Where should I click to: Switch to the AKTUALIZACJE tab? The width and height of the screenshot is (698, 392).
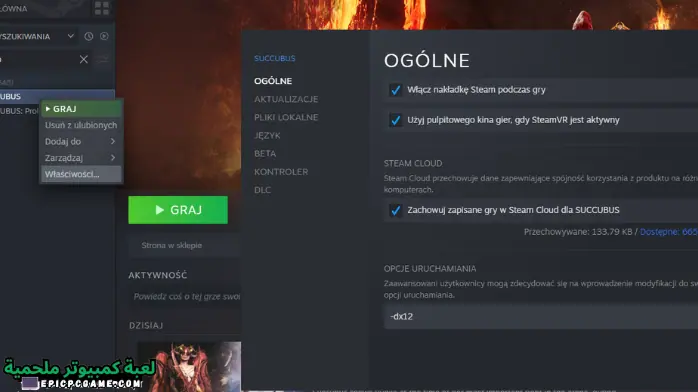286,99
